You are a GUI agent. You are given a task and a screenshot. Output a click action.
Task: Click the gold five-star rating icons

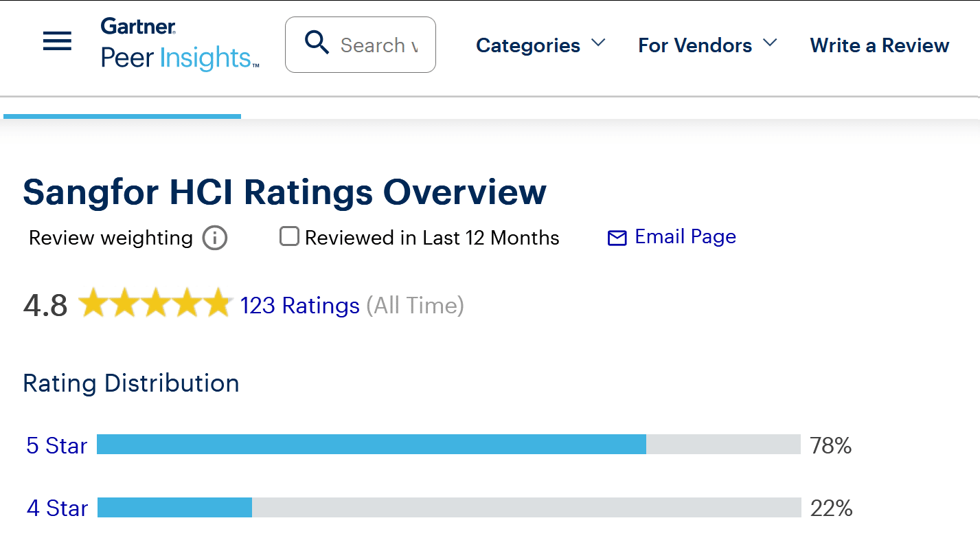tap(155, 304)
